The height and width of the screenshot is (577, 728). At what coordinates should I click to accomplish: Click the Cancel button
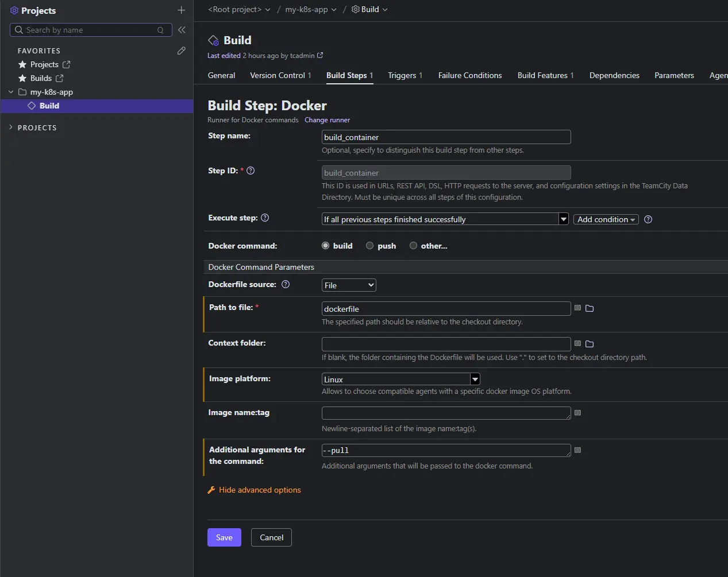point(271,537)
